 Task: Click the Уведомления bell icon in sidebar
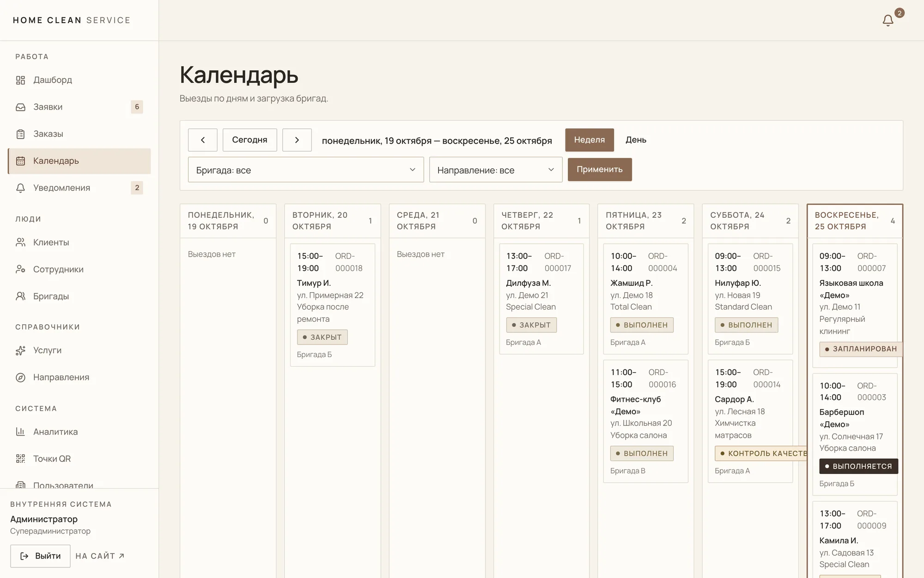[20, 188]
